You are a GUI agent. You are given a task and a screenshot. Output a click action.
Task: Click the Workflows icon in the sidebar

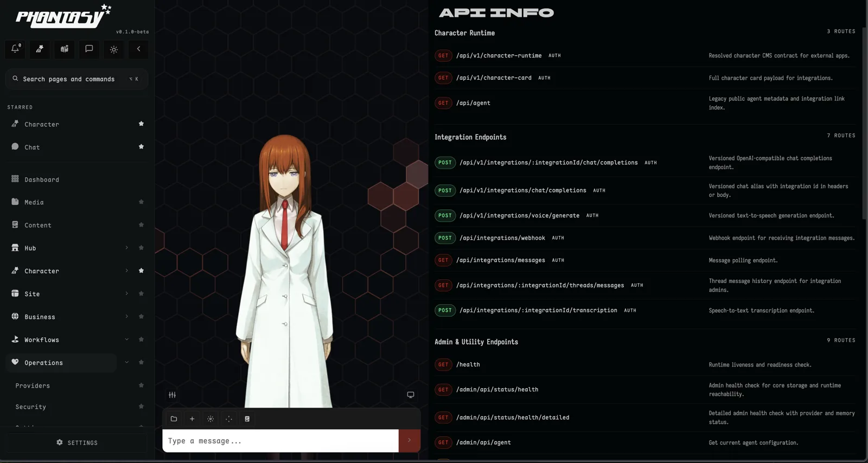coord(15,339)
